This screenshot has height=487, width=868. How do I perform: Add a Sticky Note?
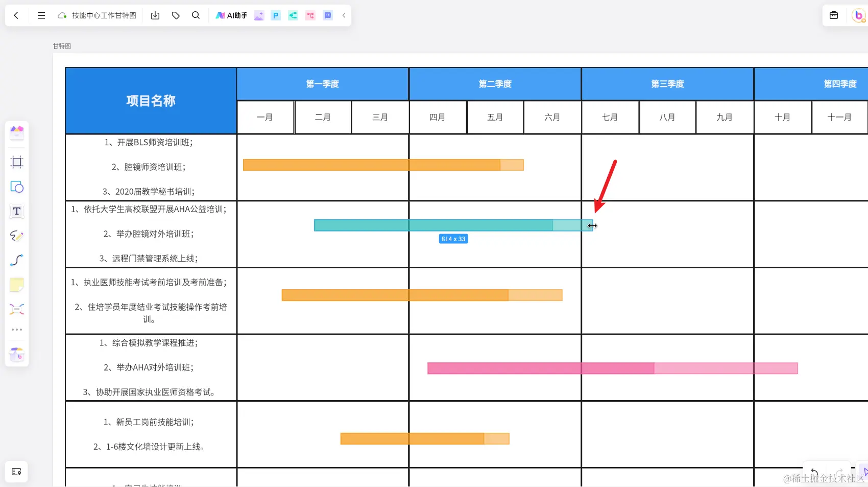tap(17, 285)
